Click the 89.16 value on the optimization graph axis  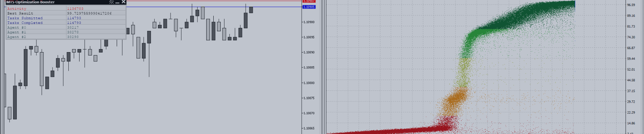point(631,16)
